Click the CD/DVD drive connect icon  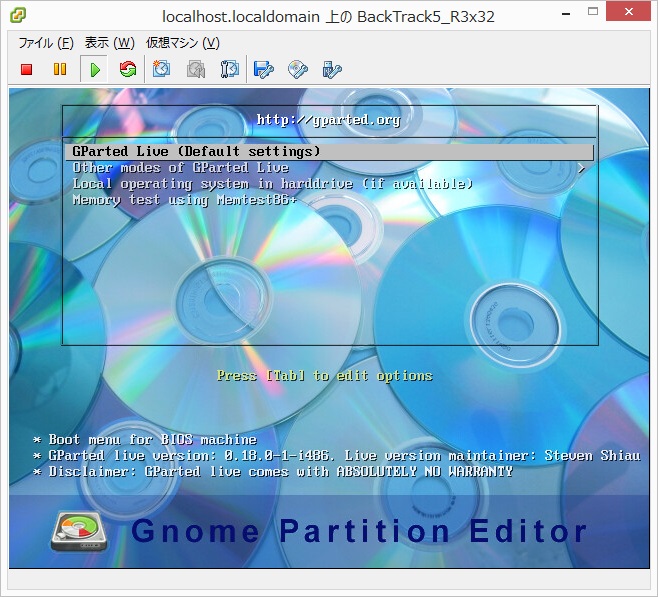pyautogui.click(x=298, y=70)
